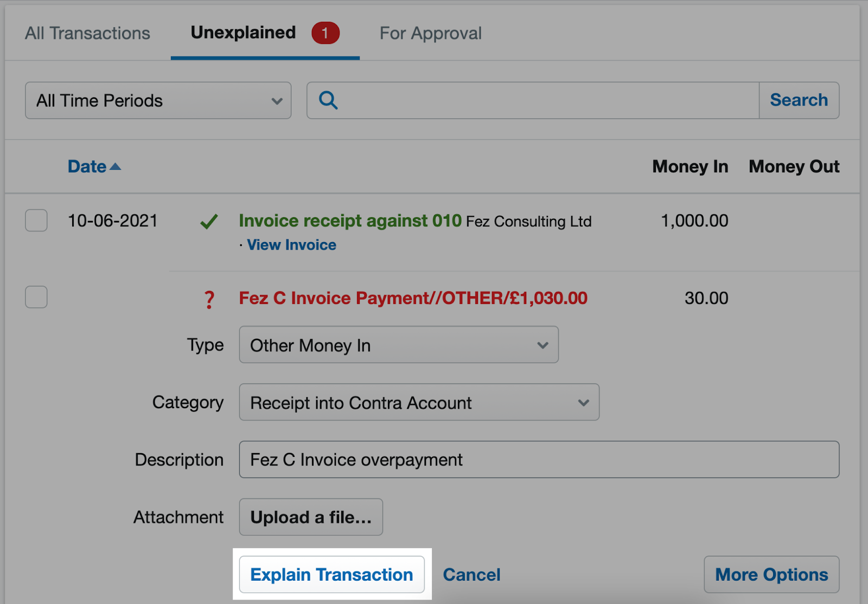Open the For Approval tab
Screen dimensions: 868x604
[x=431, y=33]
